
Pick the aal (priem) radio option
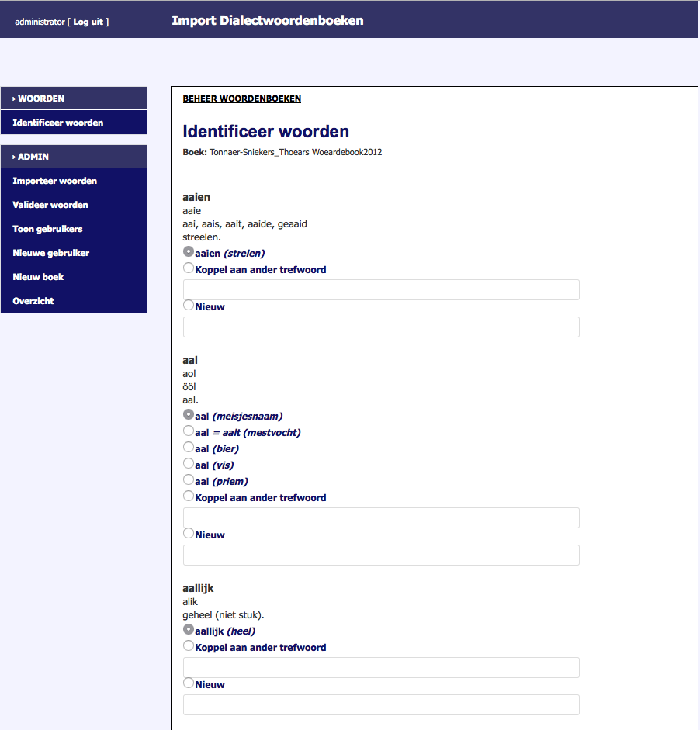189,480
